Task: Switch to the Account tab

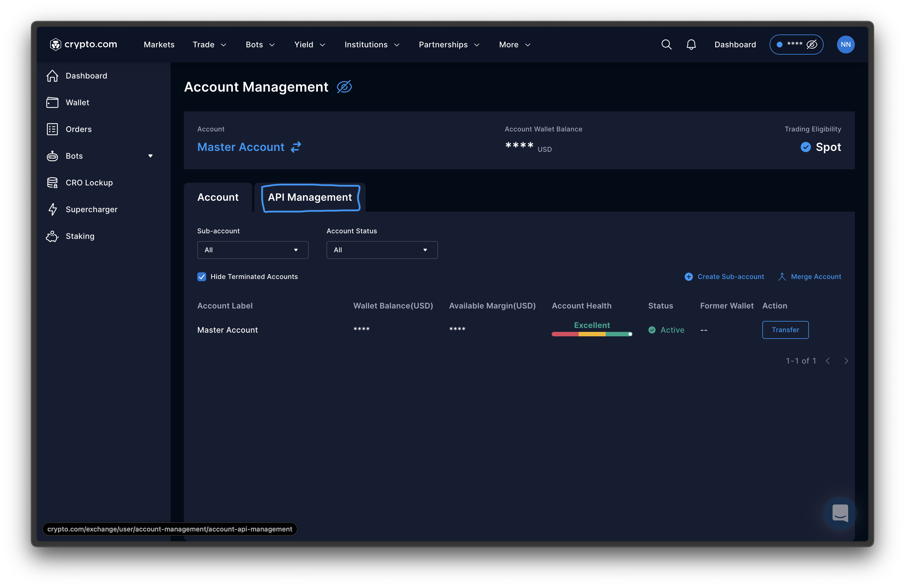Action: point(218,197)
